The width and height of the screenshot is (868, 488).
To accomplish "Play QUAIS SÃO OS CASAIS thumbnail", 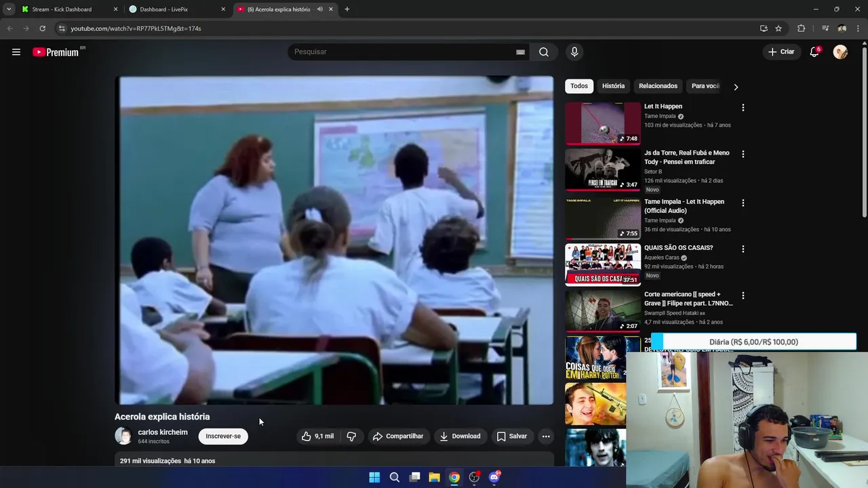I will coord(603,265).
